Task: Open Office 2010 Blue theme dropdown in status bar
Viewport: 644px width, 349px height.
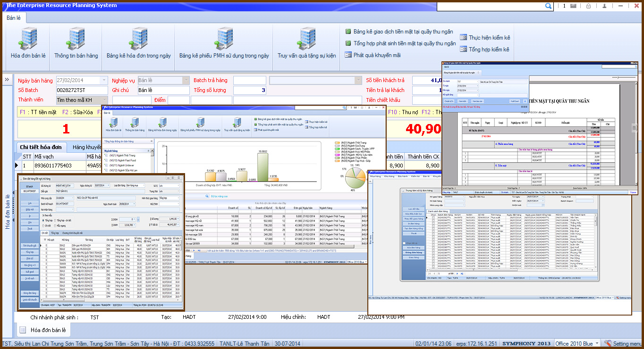Action: 597,344
